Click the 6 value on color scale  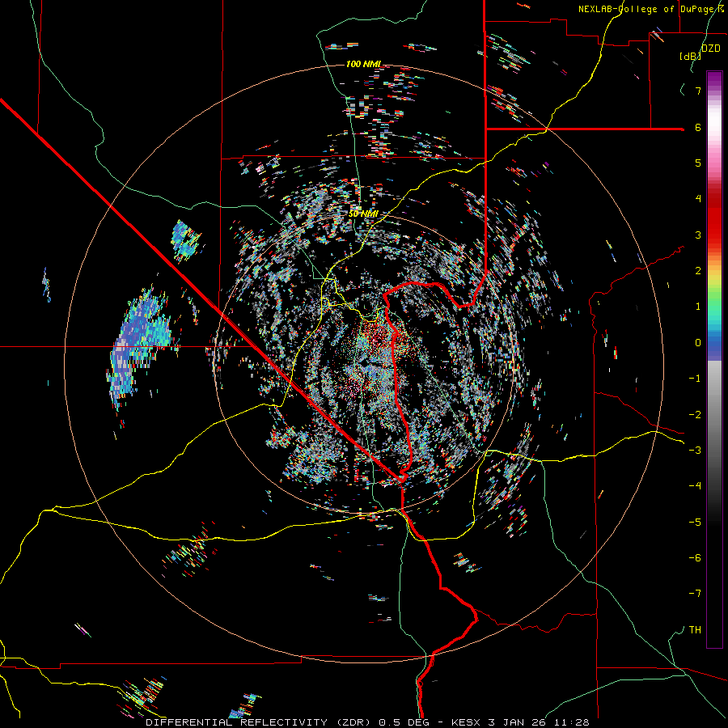(x=698, y=127)
